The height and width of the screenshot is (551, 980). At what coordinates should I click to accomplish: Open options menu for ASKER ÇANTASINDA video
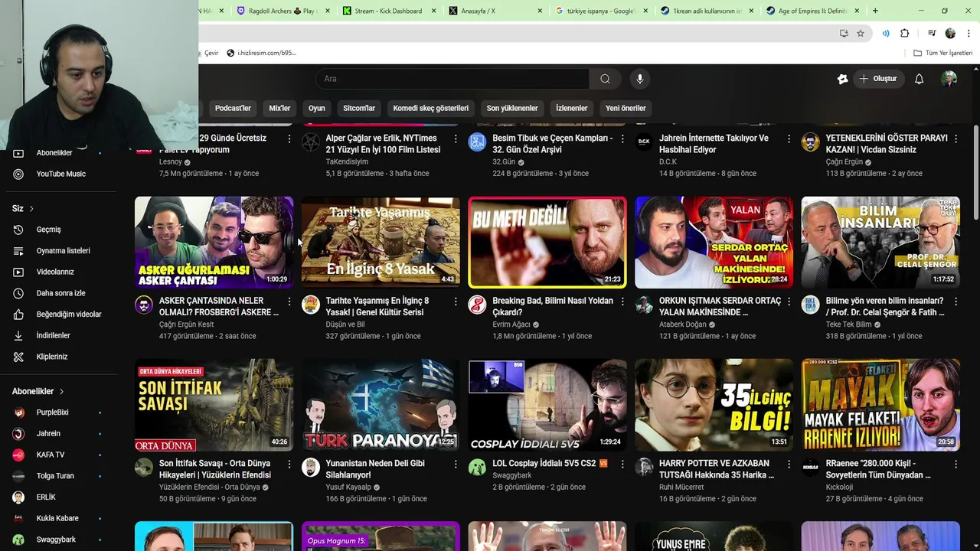point(289,302)
